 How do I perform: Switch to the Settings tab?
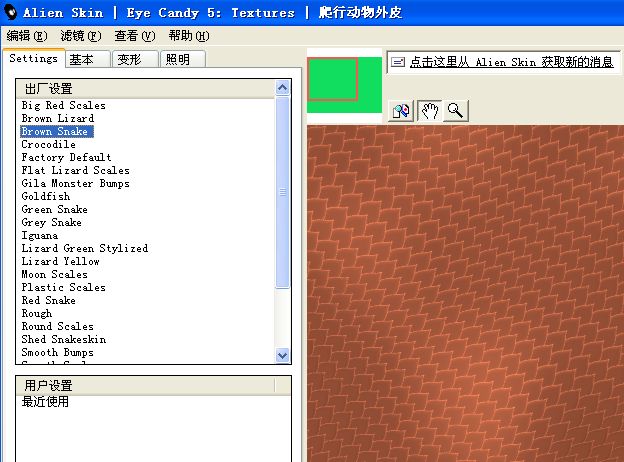[x=33, y=58]
